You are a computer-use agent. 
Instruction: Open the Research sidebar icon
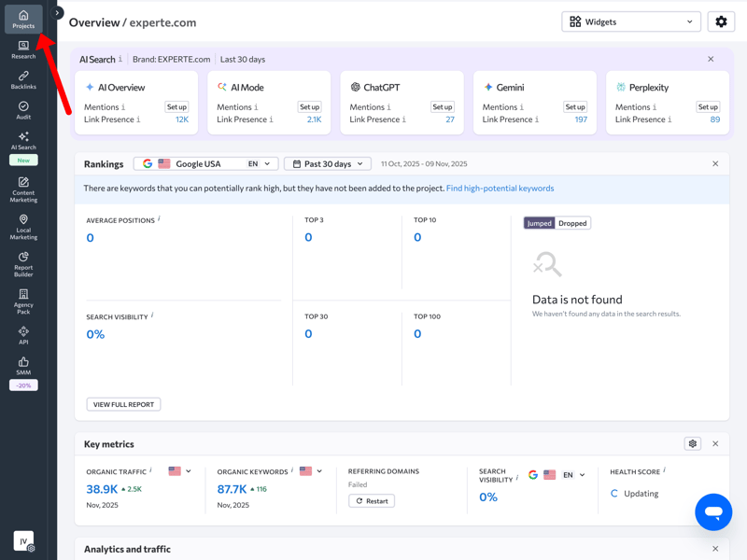[23, 49]
